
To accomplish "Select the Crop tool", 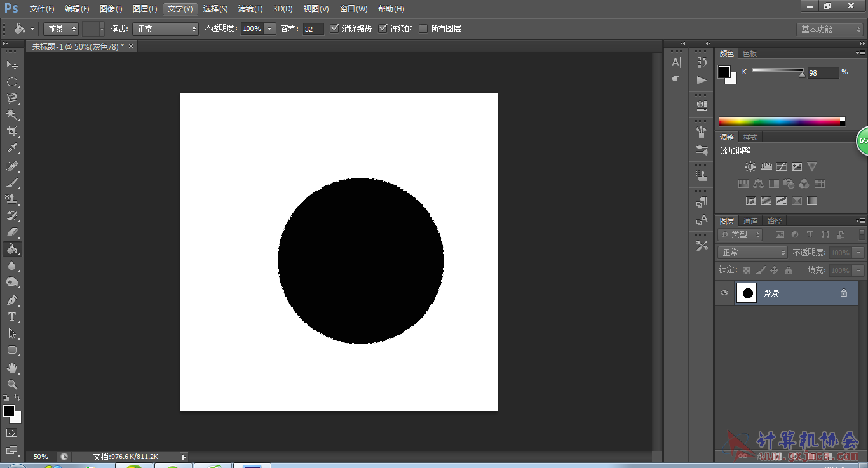I will pyautogui.click(x=12, y=131).
